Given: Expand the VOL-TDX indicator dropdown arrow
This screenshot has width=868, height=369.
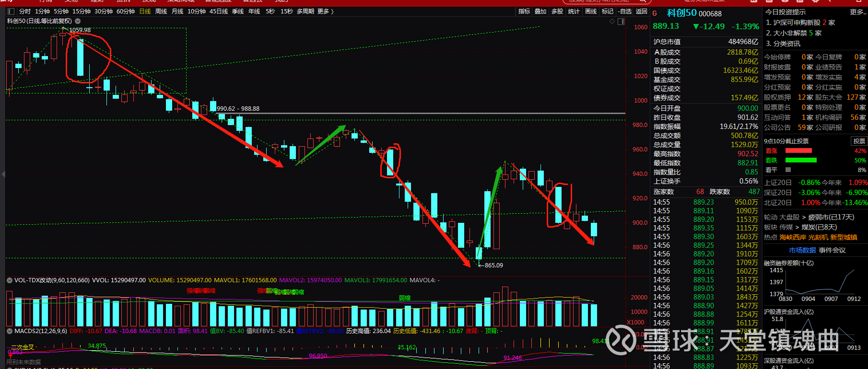Looking at the screenshot, I should (9, 280).
